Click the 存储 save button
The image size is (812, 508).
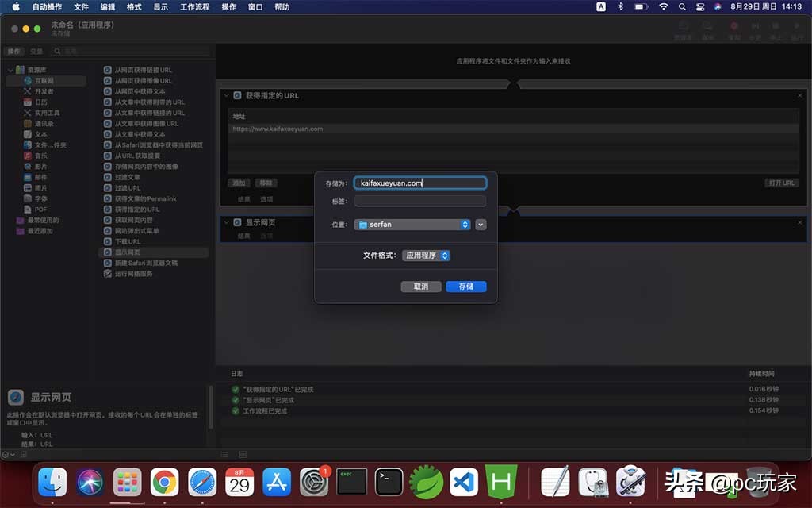point(468,286)
